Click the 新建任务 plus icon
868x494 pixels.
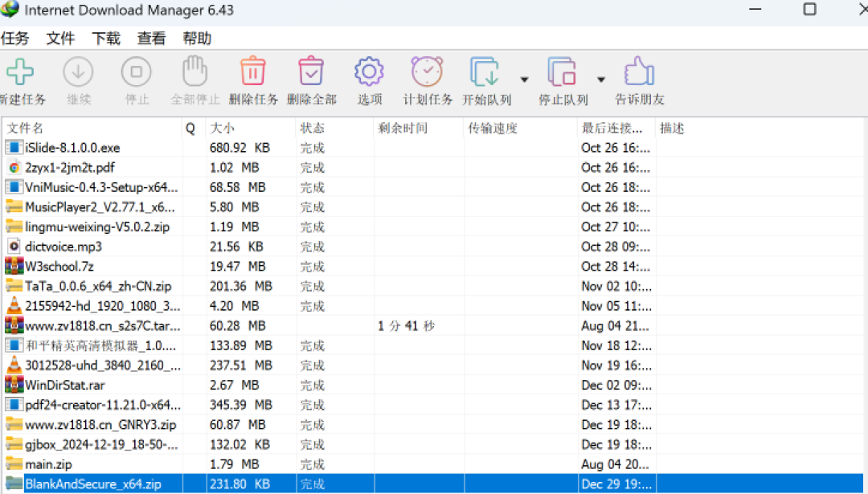20,71
